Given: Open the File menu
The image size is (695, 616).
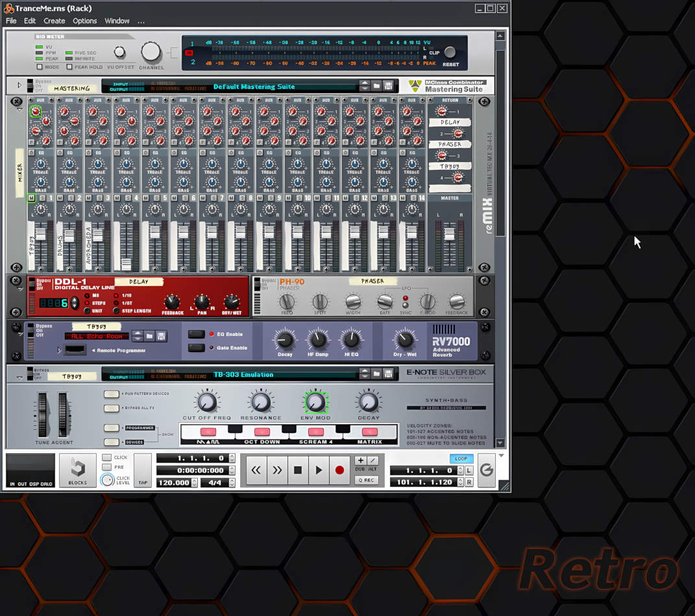Looking at the screenshot, I should [x=11, y=21].
